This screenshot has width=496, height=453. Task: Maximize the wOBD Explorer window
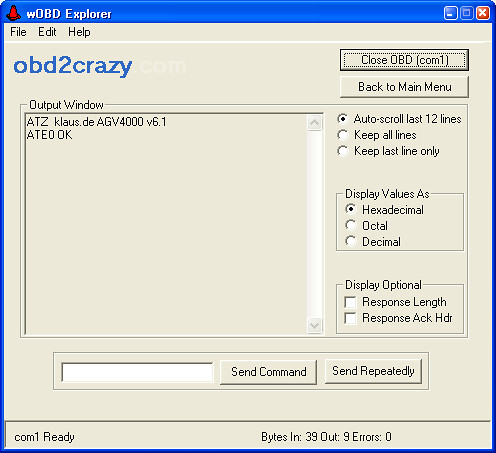point(467,13)
